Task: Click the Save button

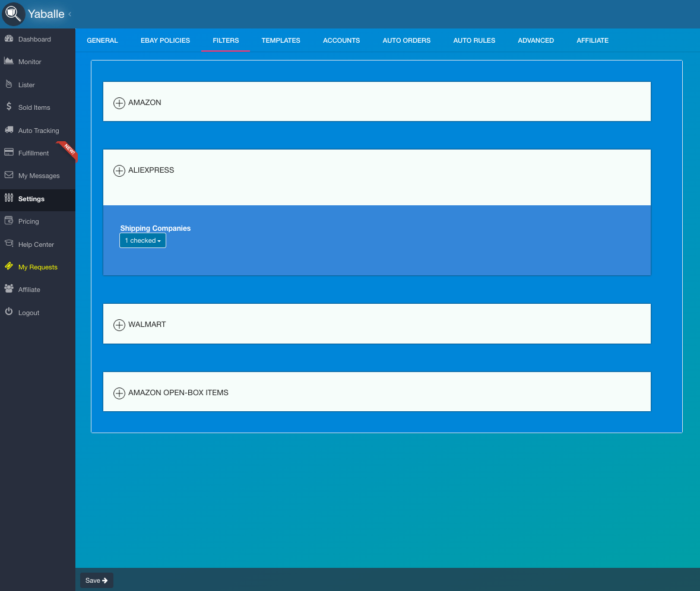Action: (x=96, y=580)
